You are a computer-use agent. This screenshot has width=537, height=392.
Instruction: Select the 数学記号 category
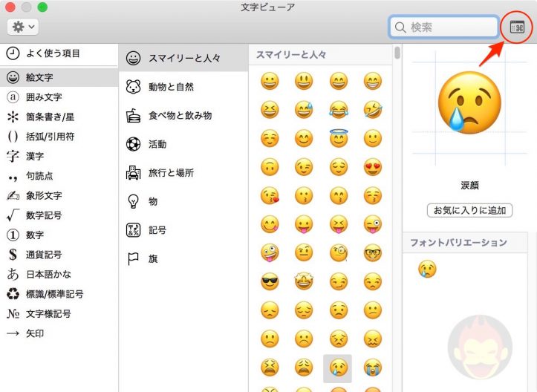[x=59, y=215]
